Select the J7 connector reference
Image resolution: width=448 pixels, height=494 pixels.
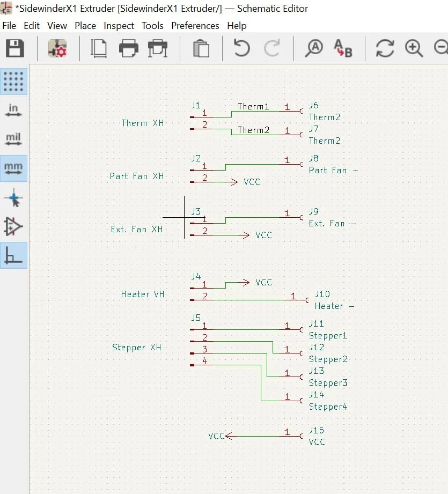coord(313,129)
